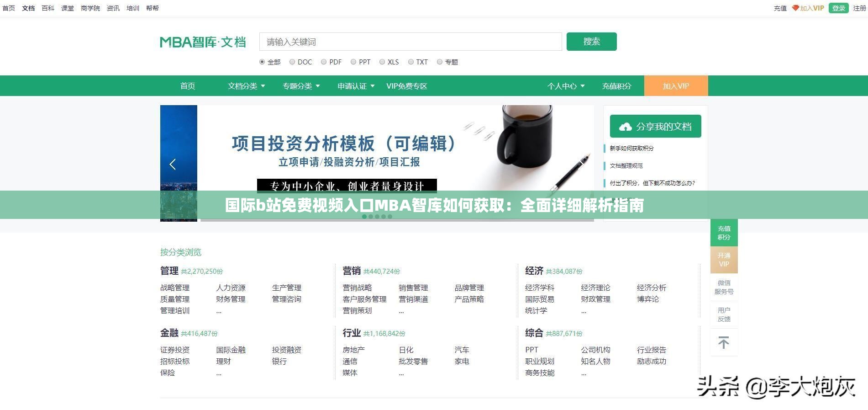Open 证券投资 subcategory

pos(175,350)
